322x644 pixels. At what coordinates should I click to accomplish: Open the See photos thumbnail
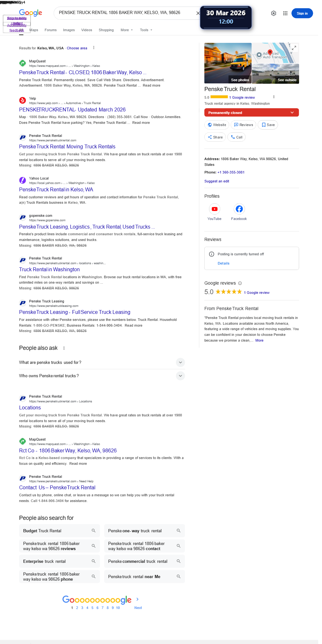pyautogui.click(x=228, y=63)
